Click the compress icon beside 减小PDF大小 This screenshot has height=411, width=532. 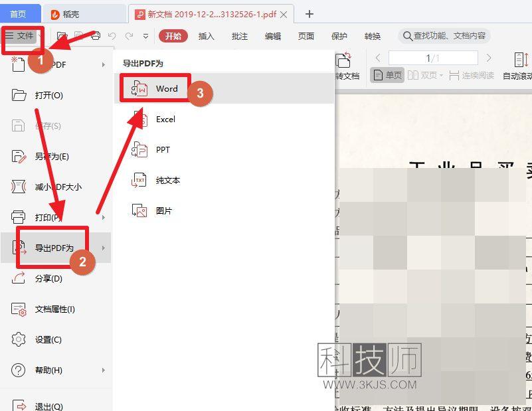(19, 187)
